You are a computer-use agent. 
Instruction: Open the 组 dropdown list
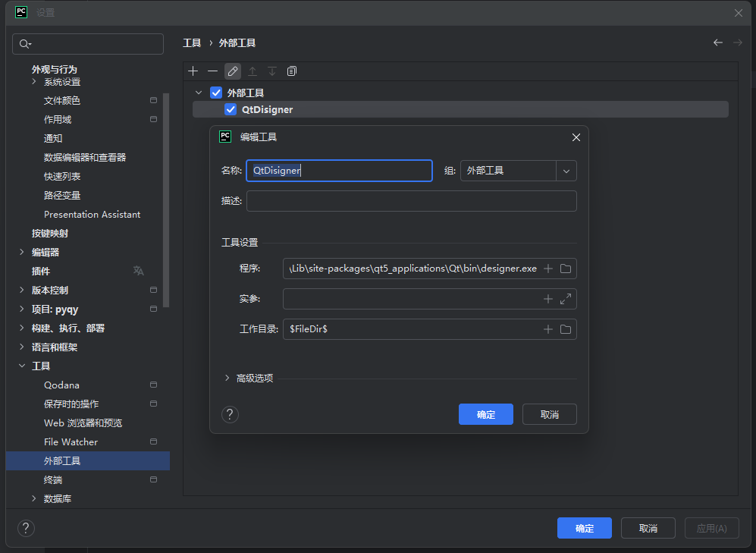point(566,171)
